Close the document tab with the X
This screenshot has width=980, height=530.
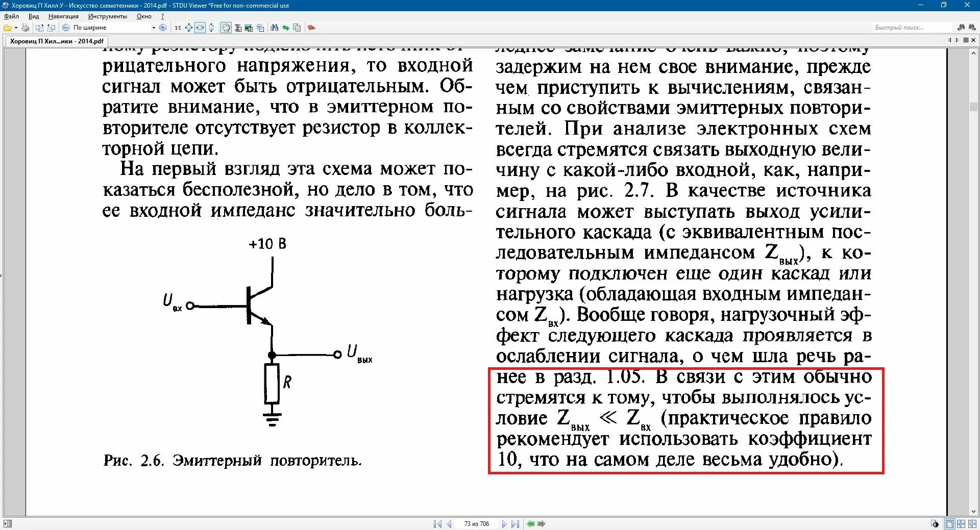[973, 40]
